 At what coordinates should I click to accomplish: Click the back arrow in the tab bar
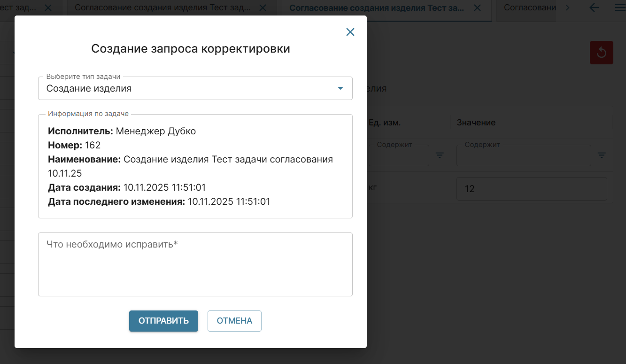pyautogui.click(x=594, y=8)
